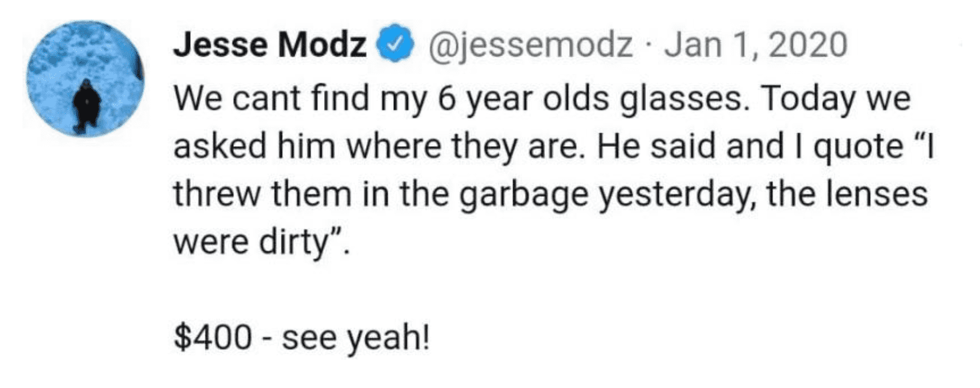Image resolution: width=980 pixels, height=388 pixels.
Task: Click the "$400 - see yeah!" line
Action: [301, 338]
